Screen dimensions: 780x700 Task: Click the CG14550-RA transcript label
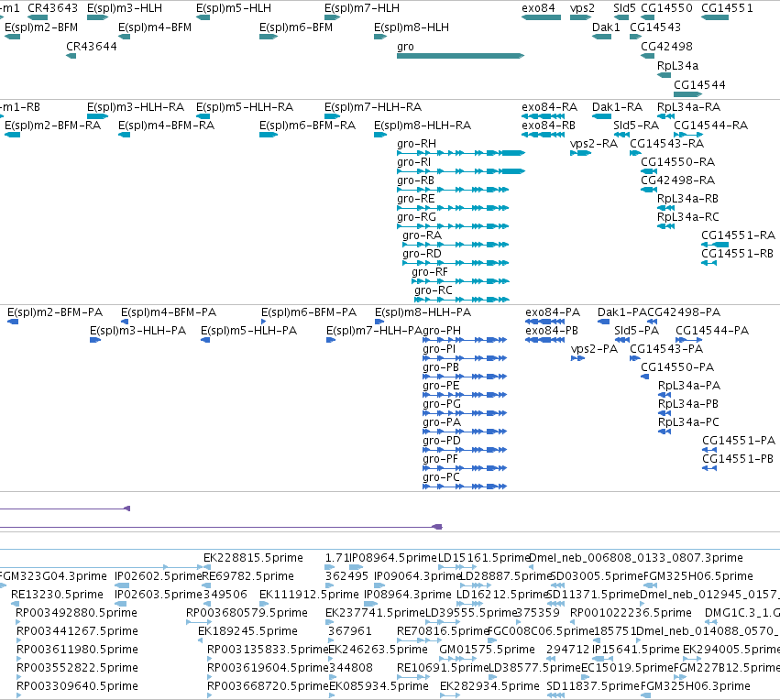pyautogui.click(x=677, y=162)
